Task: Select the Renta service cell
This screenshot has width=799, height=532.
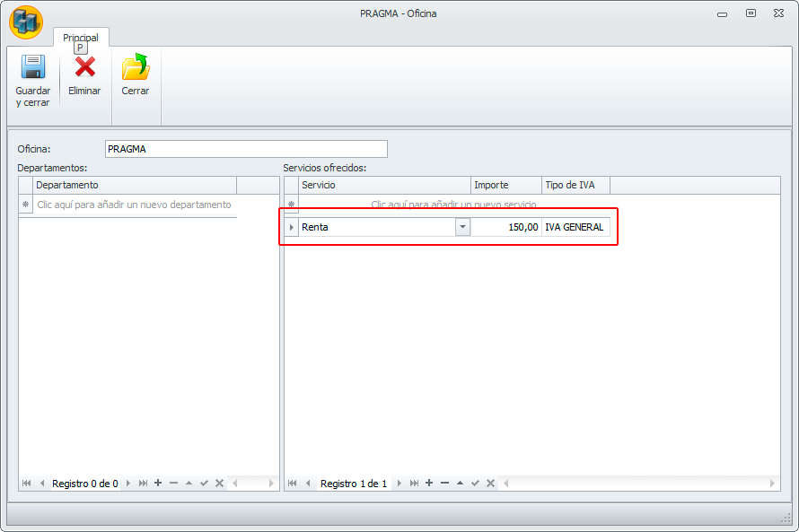Action: (x=377, y=227)
